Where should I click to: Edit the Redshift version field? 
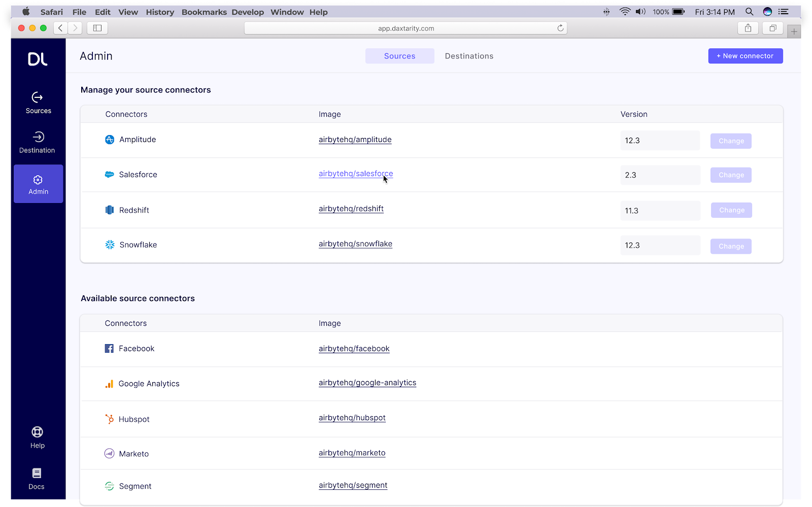(660, 211)
